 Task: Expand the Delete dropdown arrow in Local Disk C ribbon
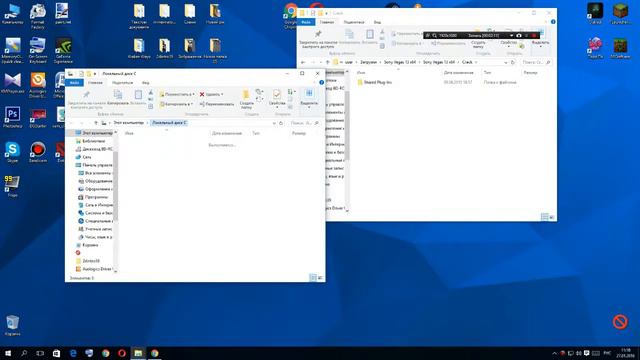tap(222, 95)
